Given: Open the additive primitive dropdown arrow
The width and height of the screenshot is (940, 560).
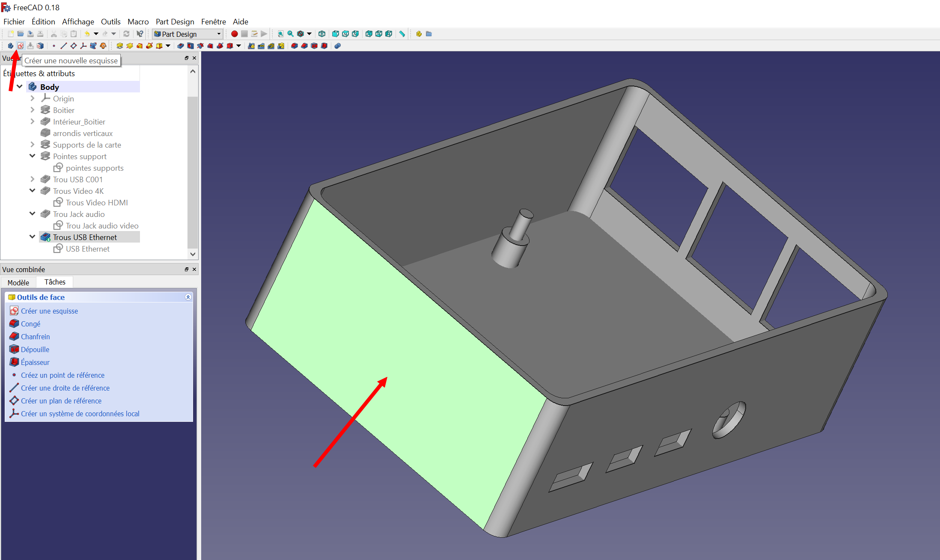Looking at the screenshot, I should (x=168, y=46).
